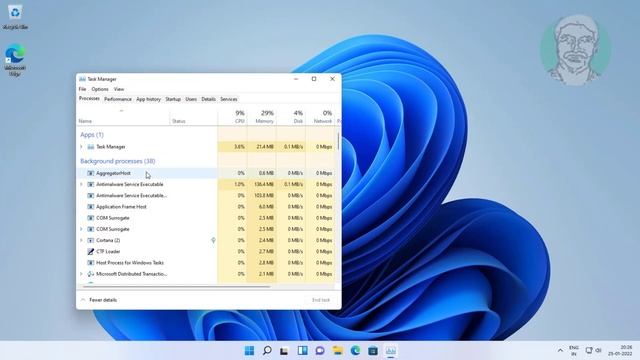The height and width of the screenshot is (360, 640).
Task: Click the Application Frame Host process icon
Action: (91, 207)
